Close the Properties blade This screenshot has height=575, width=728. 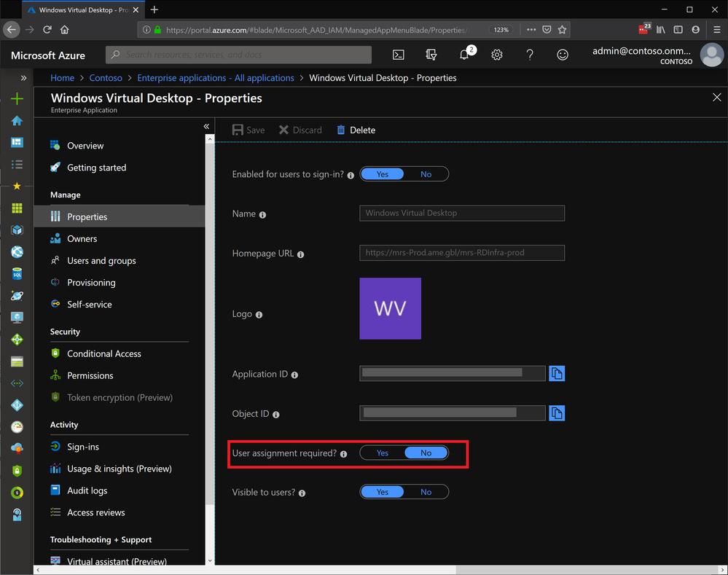point(717,97)
